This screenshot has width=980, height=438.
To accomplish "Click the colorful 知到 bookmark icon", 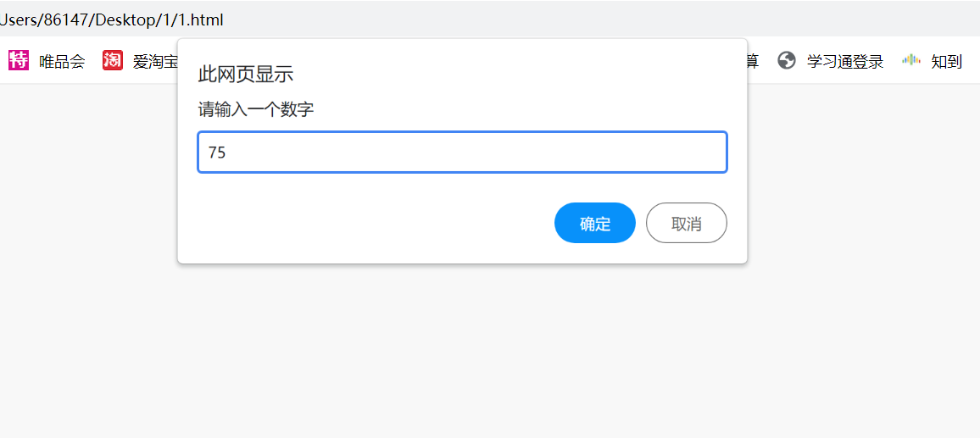I will tap(911, 60).
